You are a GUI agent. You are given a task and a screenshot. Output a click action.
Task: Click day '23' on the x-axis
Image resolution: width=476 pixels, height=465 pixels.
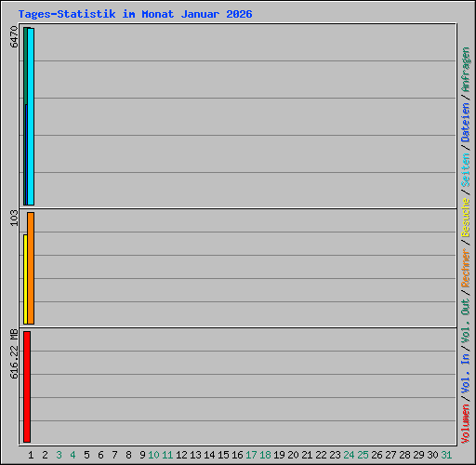pos(335,455)
